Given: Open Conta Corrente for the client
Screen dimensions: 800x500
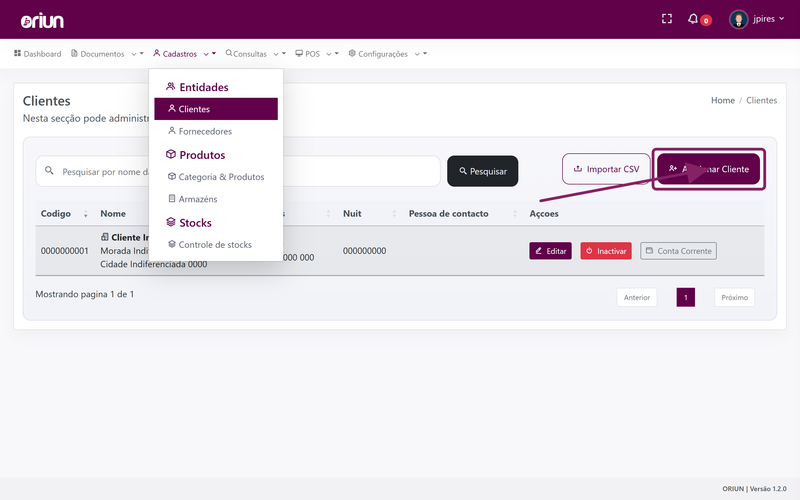Looking at the screenshot, I should tap(679, 251).
